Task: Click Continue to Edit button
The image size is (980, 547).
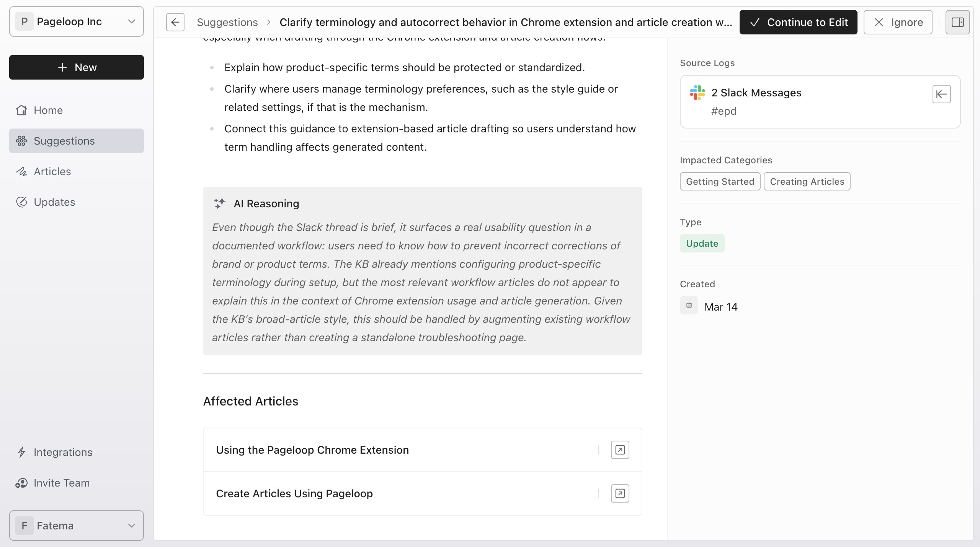Action: 798,22
